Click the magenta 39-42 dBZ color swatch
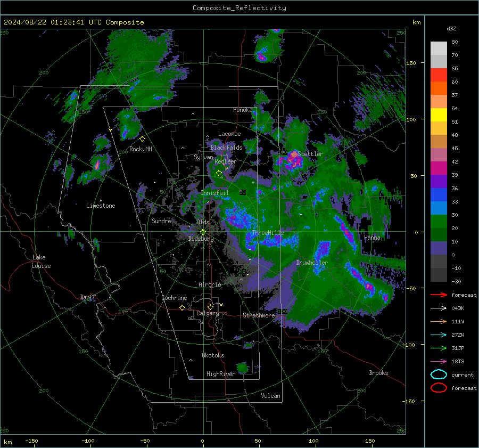This screenshot has width=479, height=448. click(439, 168)
